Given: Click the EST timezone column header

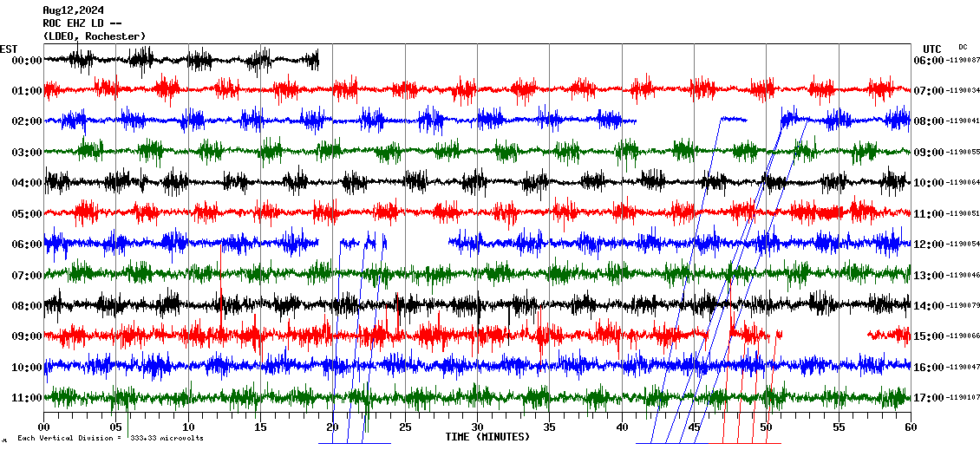Looking at the screenshot, I should (9, 49).
